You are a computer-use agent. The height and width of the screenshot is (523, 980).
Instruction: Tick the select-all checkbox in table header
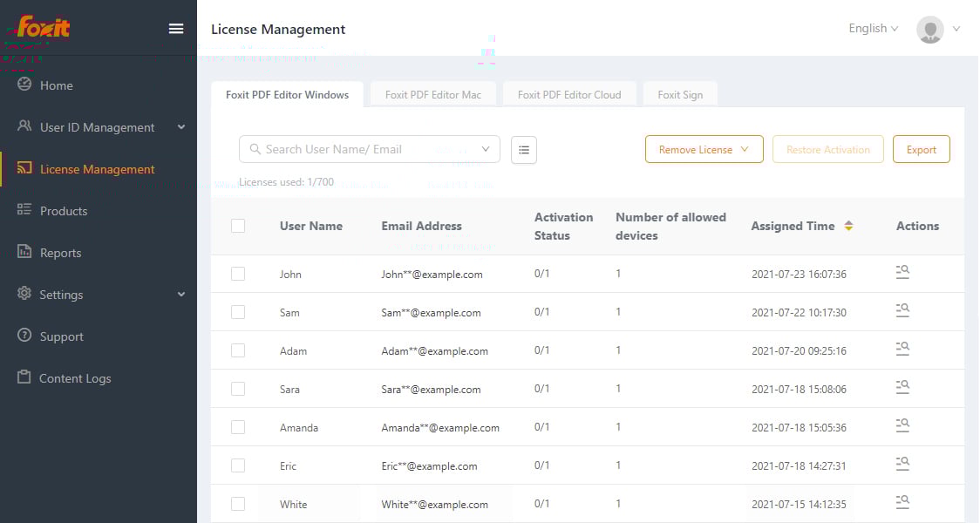click(x=238, y=226)
